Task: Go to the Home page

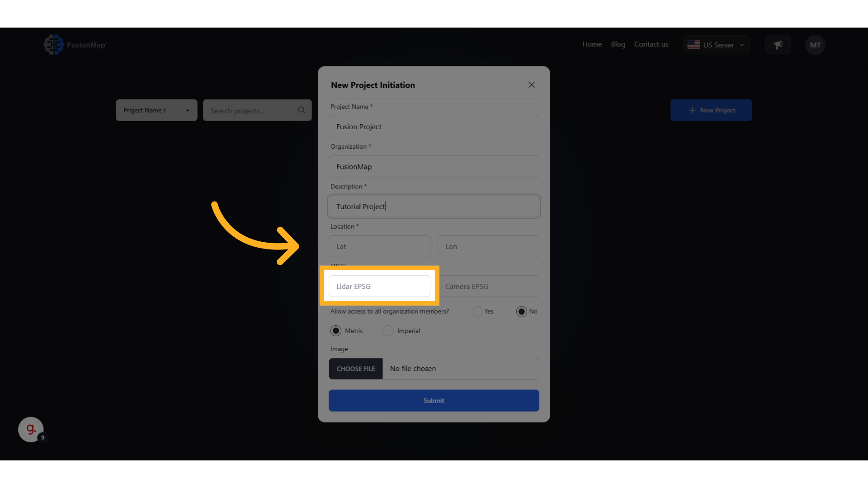Action: (x=592, y=44)
